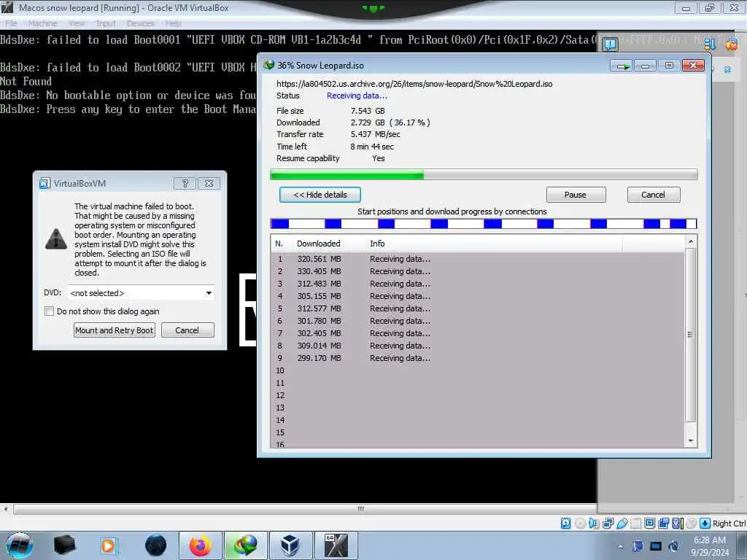The height and width of the screenshot is (560, 747).
Task: Click the blue-arrow notification list icon
Action: coord(711,44)
